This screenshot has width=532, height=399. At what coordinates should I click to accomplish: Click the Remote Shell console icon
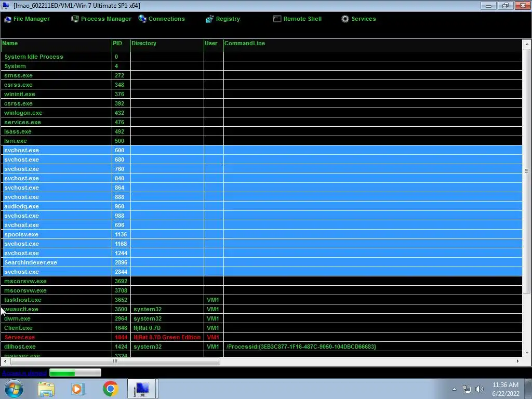[x=277, y=19]
